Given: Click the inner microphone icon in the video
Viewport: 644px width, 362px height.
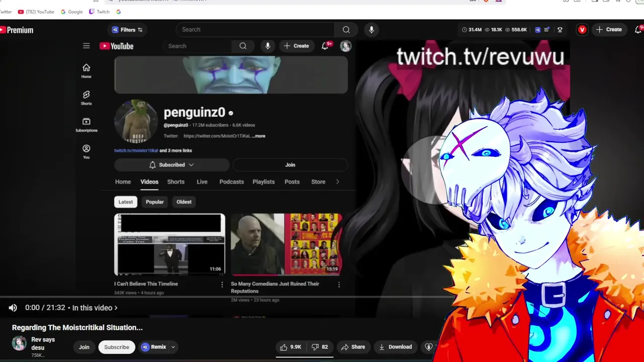Looking at the screenshot, I should 268,46.
